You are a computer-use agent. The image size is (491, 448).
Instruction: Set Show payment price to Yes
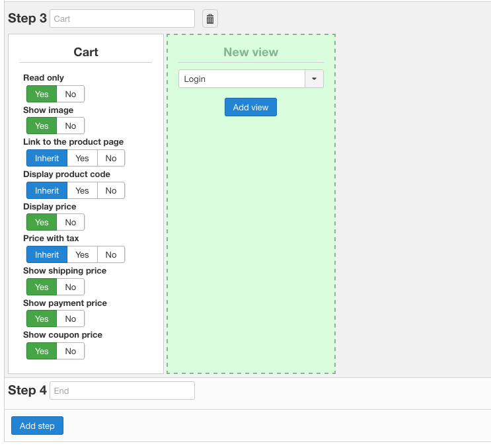[42, 318]
